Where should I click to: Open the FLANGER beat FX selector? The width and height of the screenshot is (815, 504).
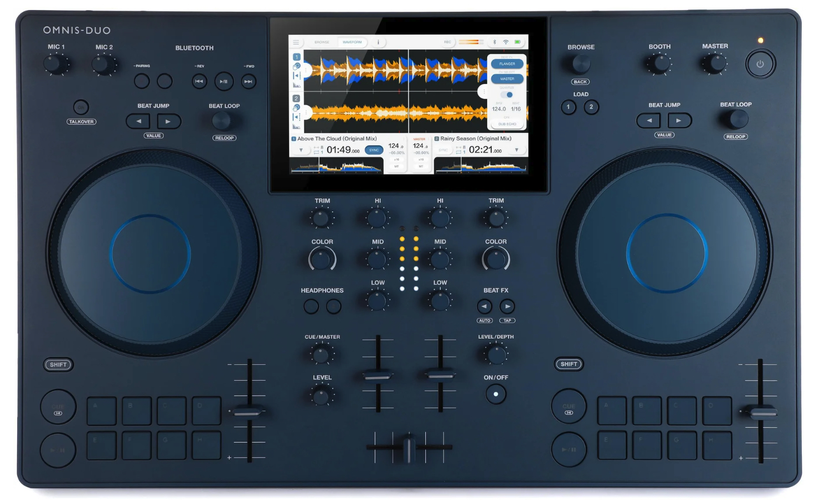tap(507, 64)
